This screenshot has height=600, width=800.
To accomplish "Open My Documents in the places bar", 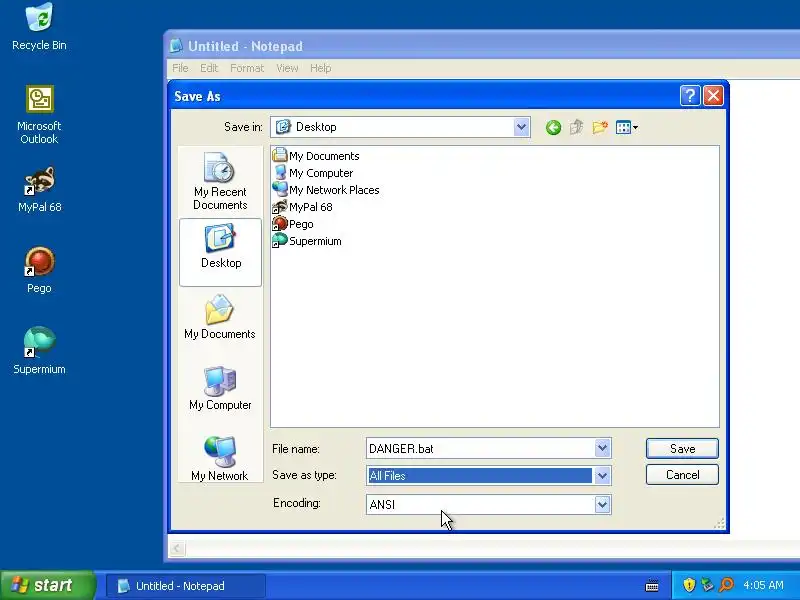I will tap(220, 317).
